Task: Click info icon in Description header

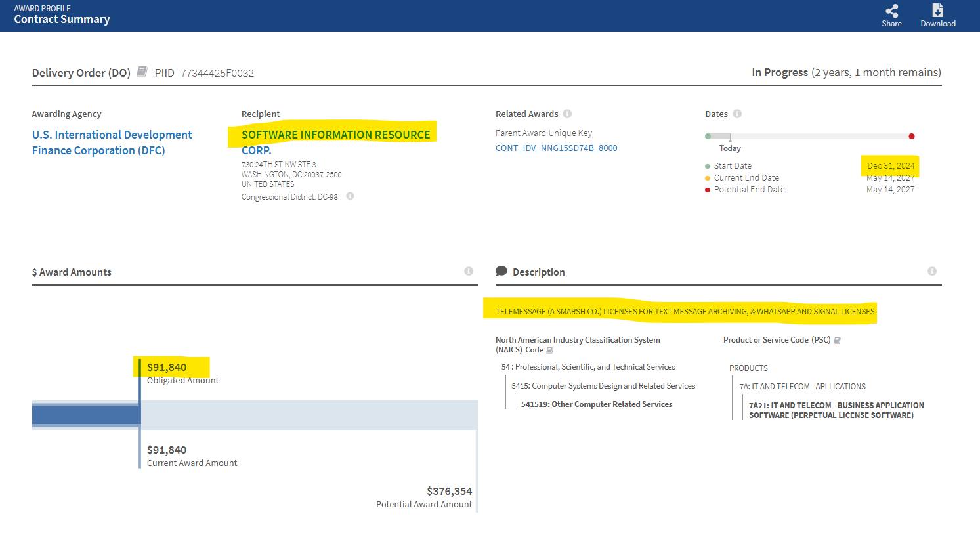Action: click(932, 271)
